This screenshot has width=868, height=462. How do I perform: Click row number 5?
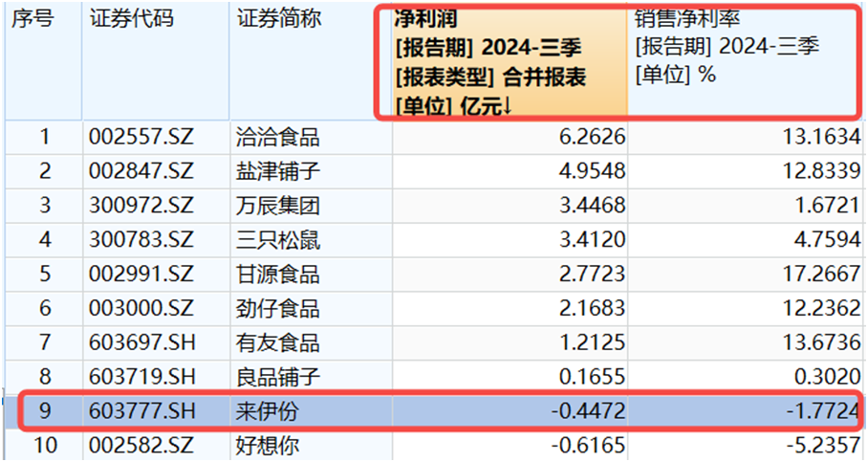(x=44, y=275)
